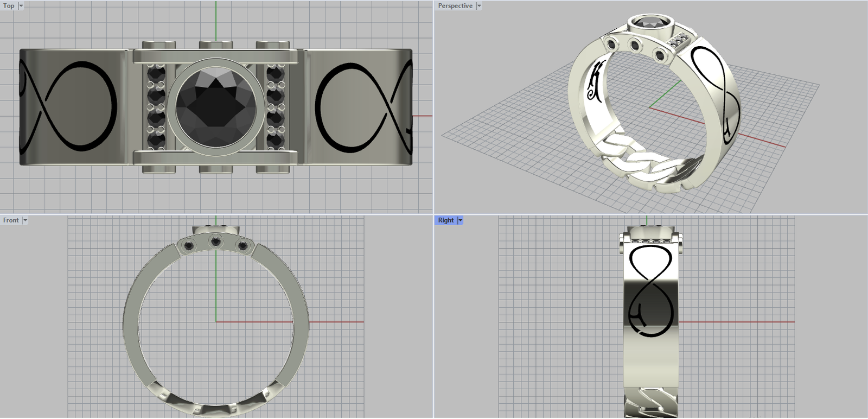Viewport: 868px width, 419px height.
Task: Click the Top viewport title label
Action: point(9,6)
